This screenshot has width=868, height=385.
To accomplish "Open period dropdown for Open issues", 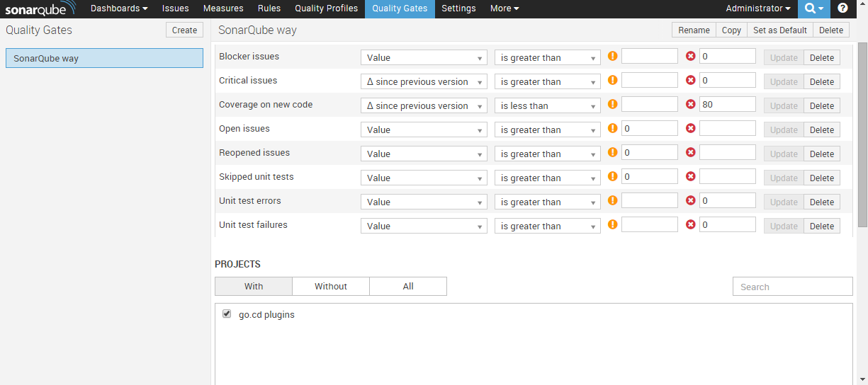I will [424, 130].
